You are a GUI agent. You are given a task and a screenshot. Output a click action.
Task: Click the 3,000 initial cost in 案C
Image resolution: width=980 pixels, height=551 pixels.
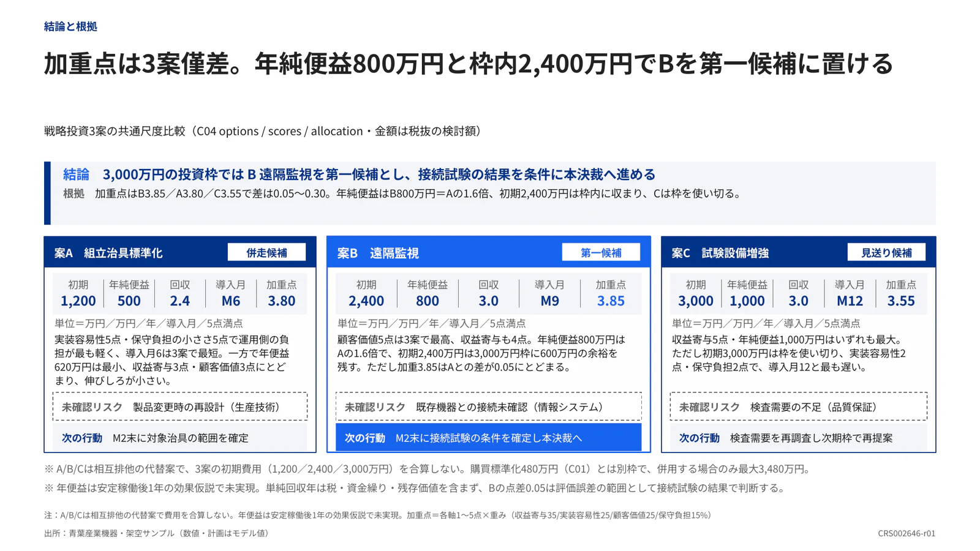[x=696, y=301]
